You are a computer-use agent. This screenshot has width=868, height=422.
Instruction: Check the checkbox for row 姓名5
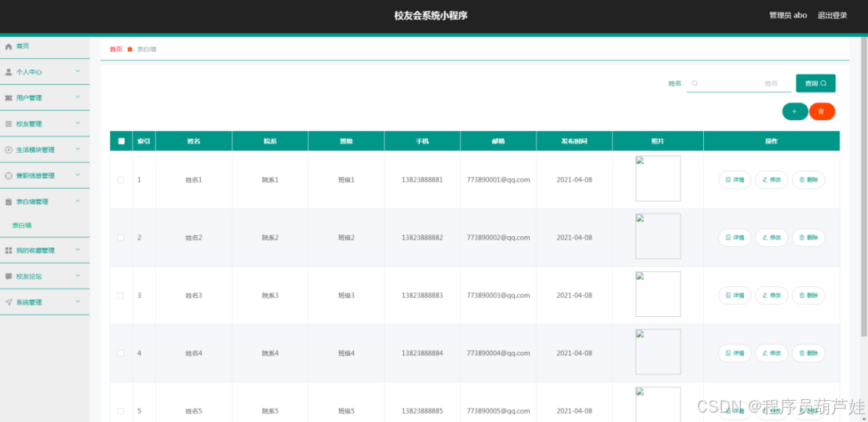point(121,411)
